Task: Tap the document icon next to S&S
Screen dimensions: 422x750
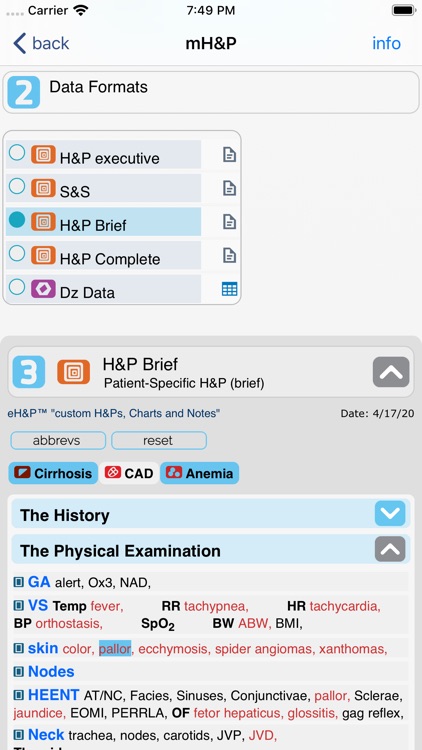Action: pos(230,188)
